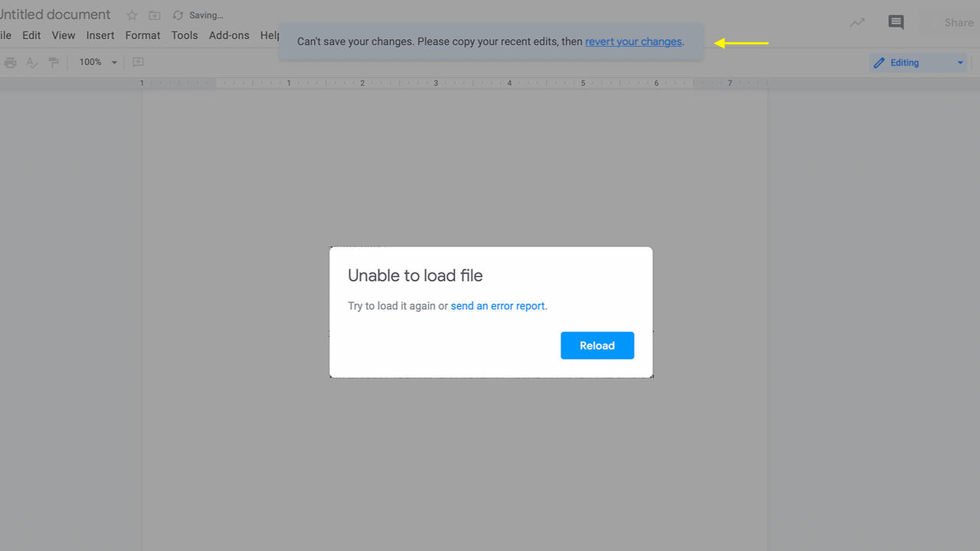The width and height of the screenshot is (980, 551).
Task: Open the activity dashboard trend icon
Action: tap(857, 22)
